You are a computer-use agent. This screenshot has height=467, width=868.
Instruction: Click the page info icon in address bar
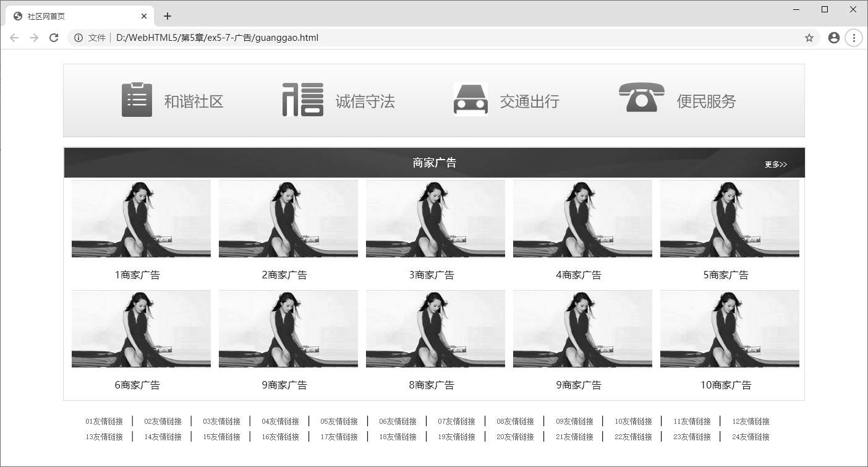click(78, 38)
